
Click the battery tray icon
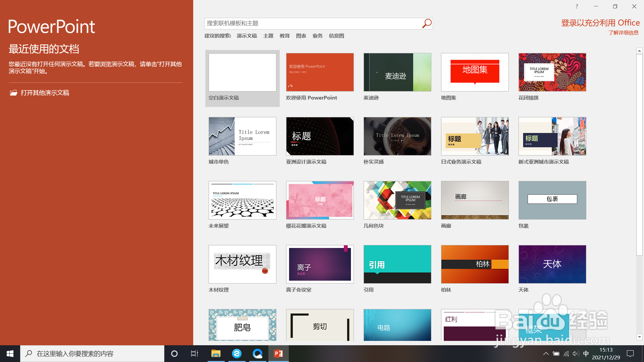tap(556, 354)
